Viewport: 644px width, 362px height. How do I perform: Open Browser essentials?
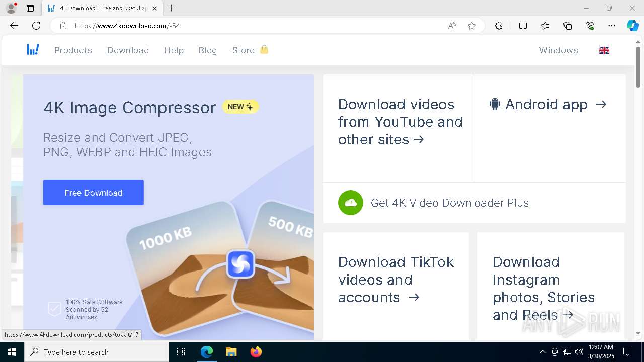point(590,26)
